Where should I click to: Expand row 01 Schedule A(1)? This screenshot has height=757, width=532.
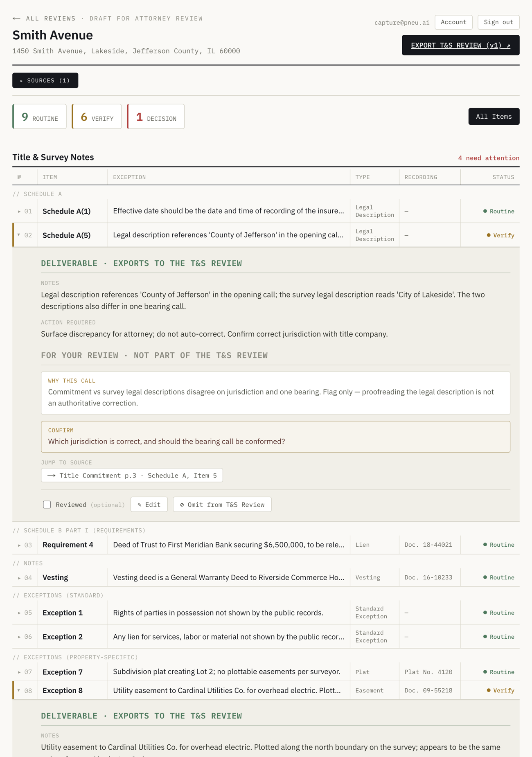[x=266, y=211]
